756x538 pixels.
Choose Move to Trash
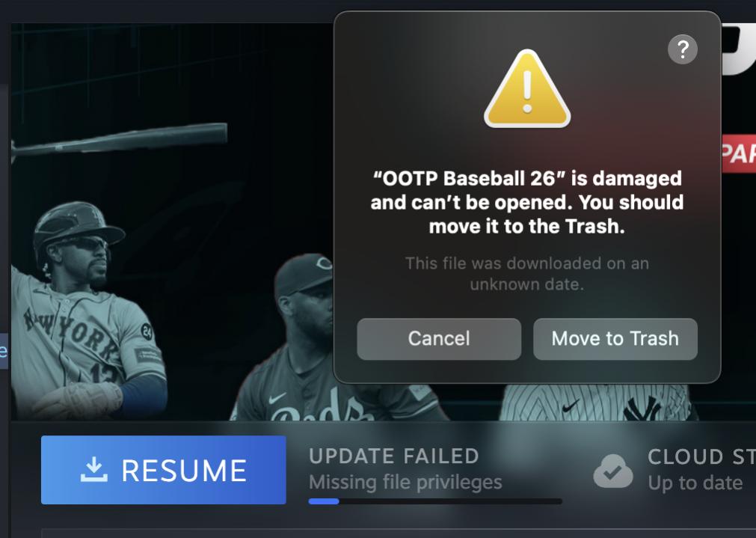[x=615, y=339]
